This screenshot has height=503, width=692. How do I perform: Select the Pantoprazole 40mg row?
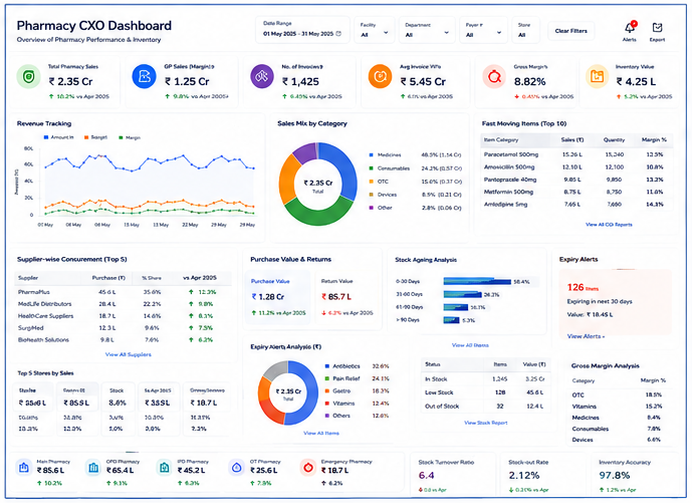576,180
